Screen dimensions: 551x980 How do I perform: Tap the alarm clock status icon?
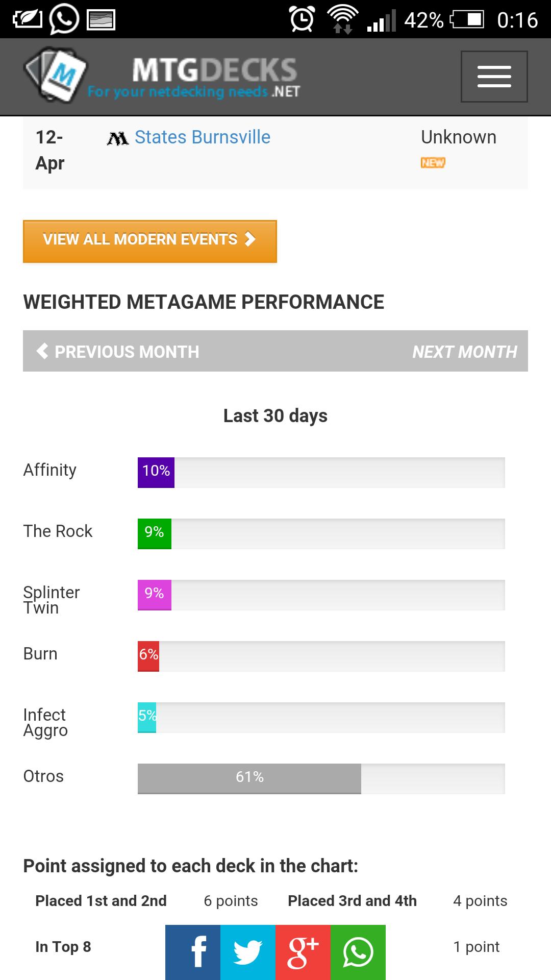[x=302, y=19]
